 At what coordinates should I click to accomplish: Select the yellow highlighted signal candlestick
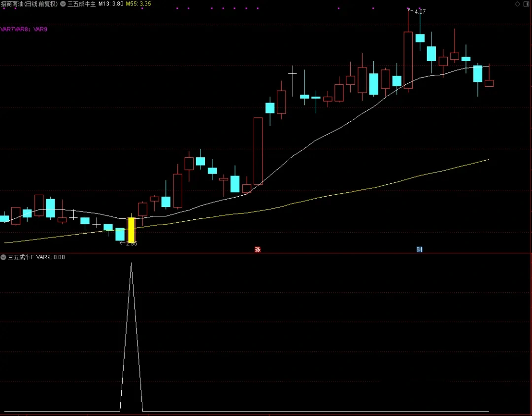point(131,230)
